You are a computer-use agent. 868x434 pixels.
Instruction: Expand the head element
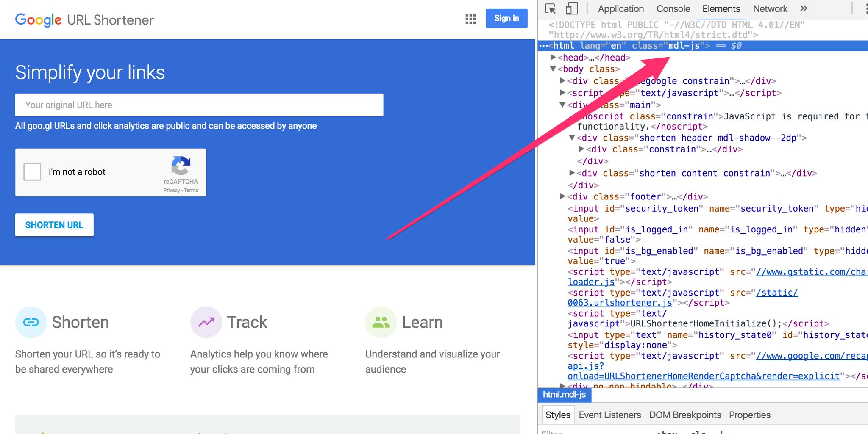(x=553, y=57)
